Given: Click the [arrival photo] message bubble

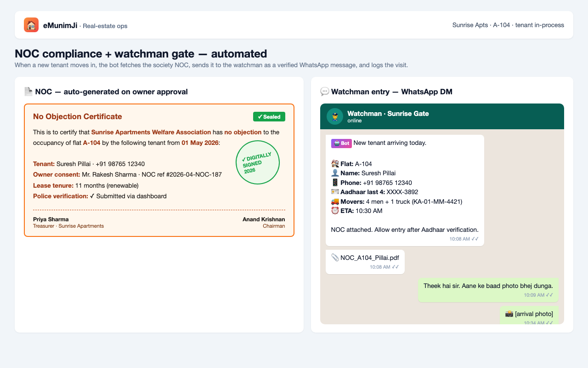Looking at the screenshot, I should tap(529, 315).
